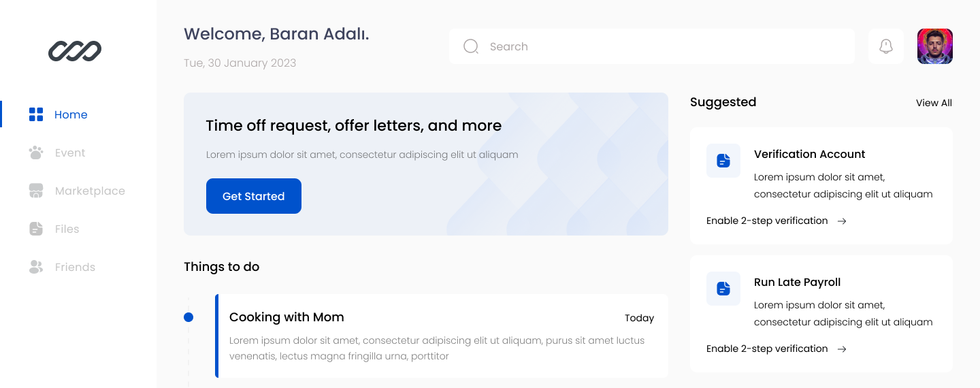Screen dimensions: 980x388
Task: Click the Friends people icon
Action: (x=36, y=267)
